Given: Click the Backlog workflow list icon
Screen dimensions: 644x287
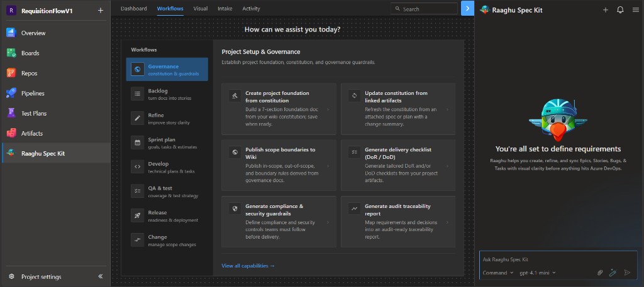Looking at the screenshot, I should point(138,94).
